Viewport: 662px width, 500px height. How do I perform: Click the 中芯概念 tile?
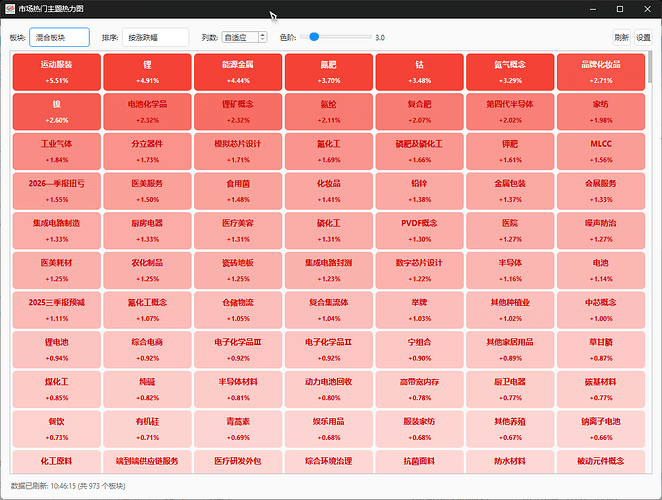click(601, 310)
